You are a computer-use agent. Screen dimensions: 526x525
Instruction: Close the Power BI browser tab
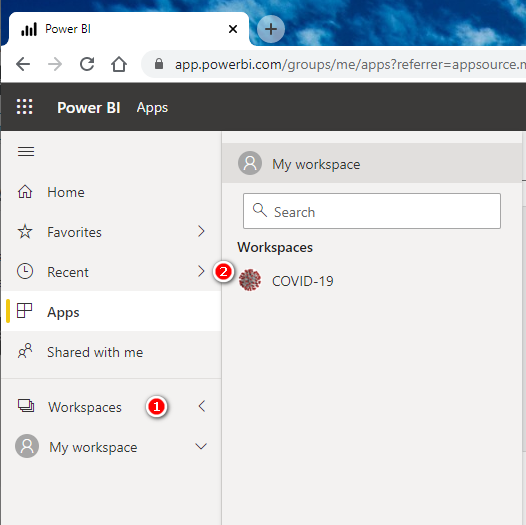tap(233, 29)
